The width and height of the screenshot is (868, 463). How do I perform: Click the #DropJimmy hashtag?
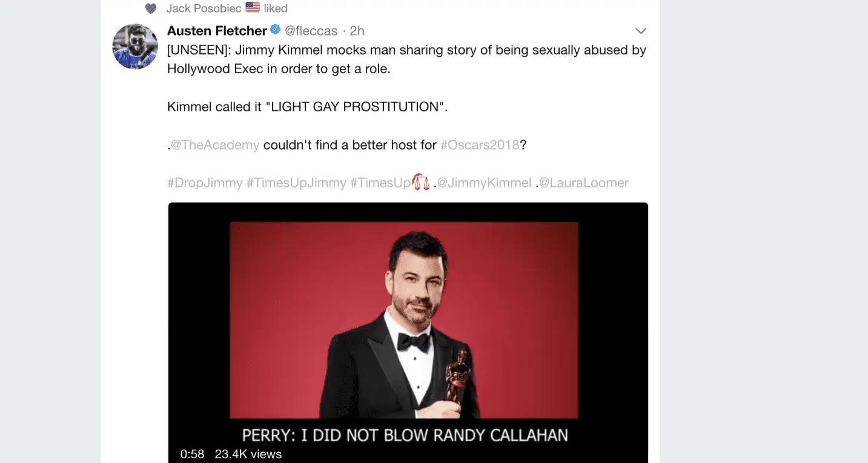pos(205,183)
